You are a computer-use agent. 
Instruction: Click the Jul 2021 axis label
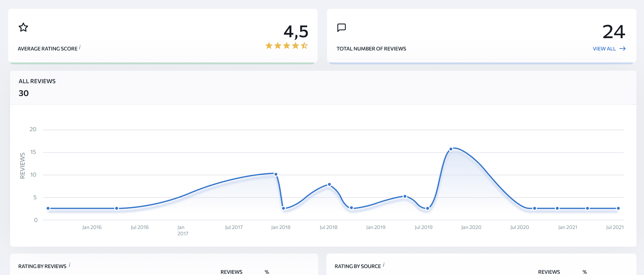coord(615,227)
